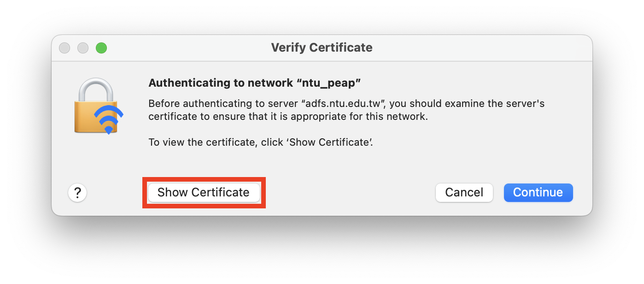Click the empty title bar area right of the title
Screen dimensions: 644x284
pos(479,47)
